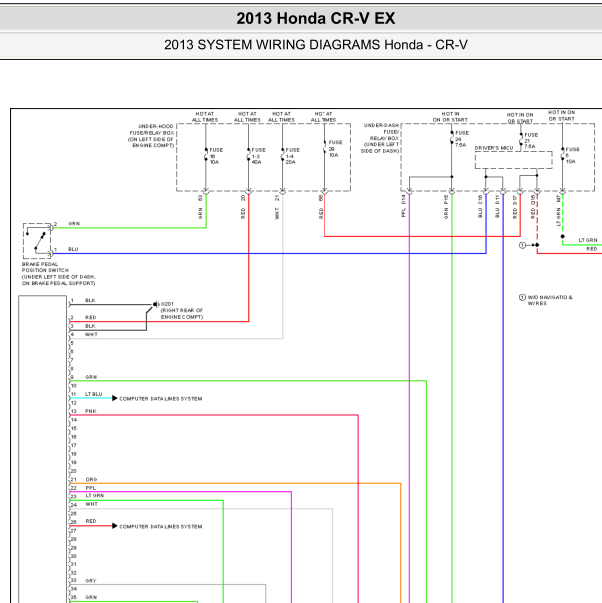This screenshot has height=603, width=602.
Task: Click the 'PPL D14' connector label
Action: [403, 206]
